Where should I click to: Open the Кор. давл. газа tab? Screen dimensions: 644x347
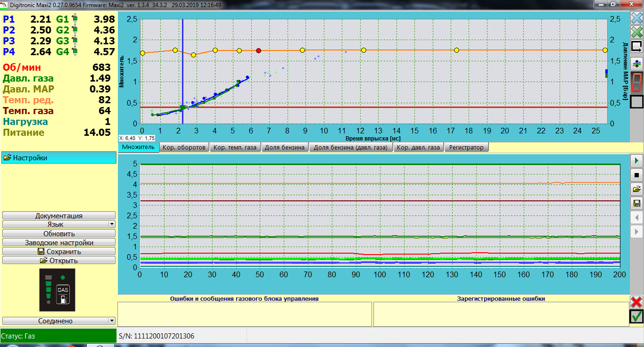[x=418, y=148]
